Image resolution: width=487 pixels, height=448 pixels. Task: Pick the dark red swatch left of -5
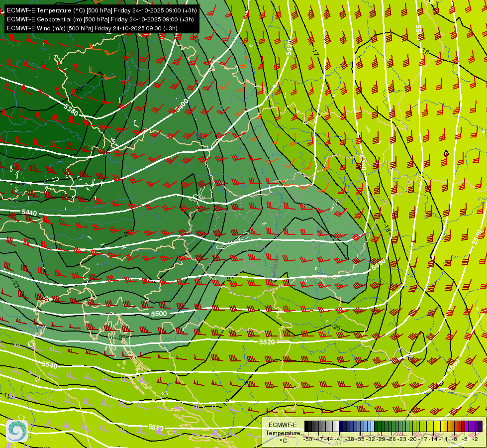click(x=463, y=426)
